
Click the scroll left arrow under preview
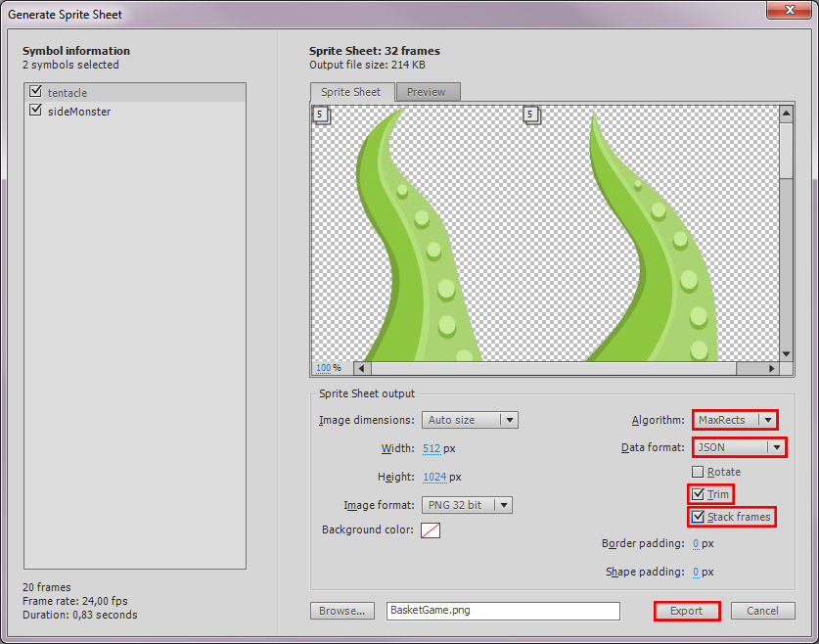tap(361, 368)
